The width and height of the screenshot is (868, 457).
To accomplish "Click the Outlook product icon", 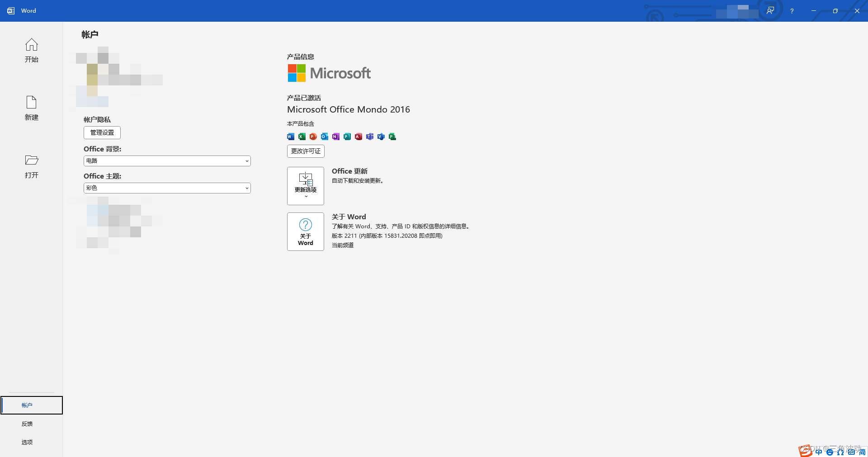I will click(x=325, y=137).
